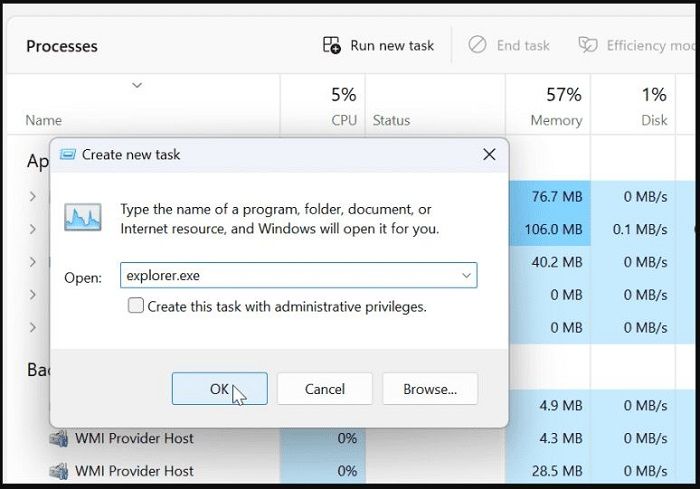This screenshot has width=700, height=489.
Task: Sort processes by the Memory column
Action: (556, 105)
